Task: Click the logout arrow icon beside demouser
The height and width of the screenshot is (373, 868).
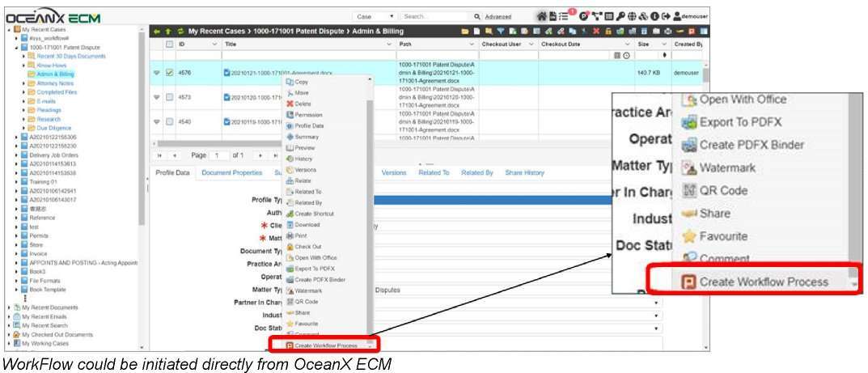Action: pos(666,17)
